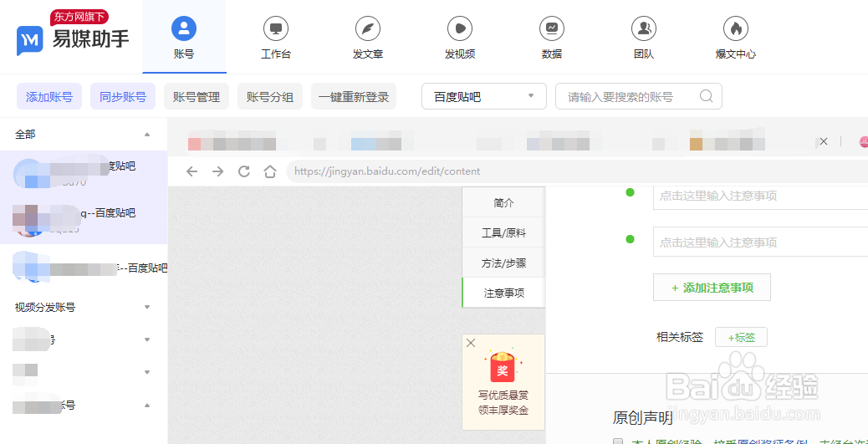The height and width of the screenshot is (444, 868).
Task: Go to 发视频 section
Action: 460,37
